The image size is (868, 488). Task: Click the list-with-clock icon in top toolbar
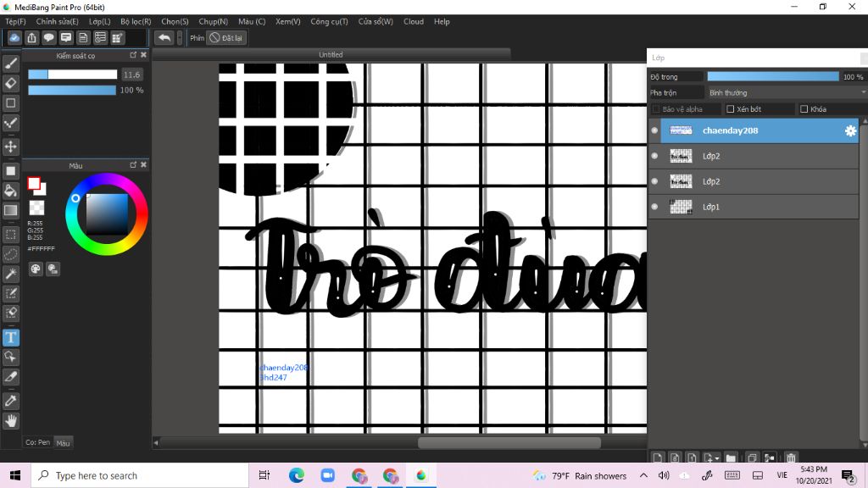pos(100,37)
